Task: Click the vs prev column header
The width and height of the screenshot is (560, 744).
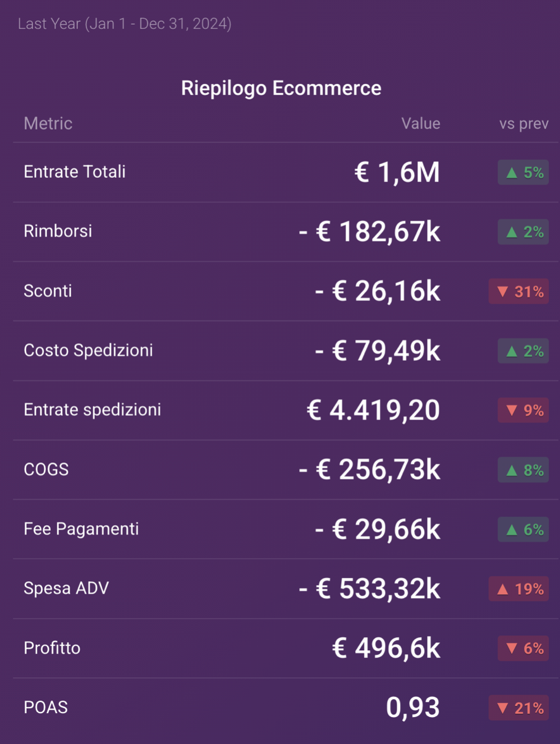Action: [524, 123]
